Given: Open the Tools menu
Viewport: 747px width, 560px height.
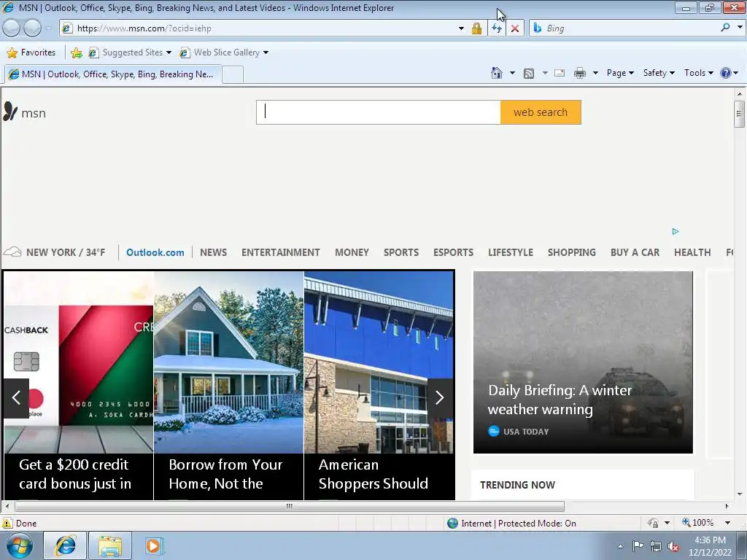Looking at the screenshot, I should point(698,73).
